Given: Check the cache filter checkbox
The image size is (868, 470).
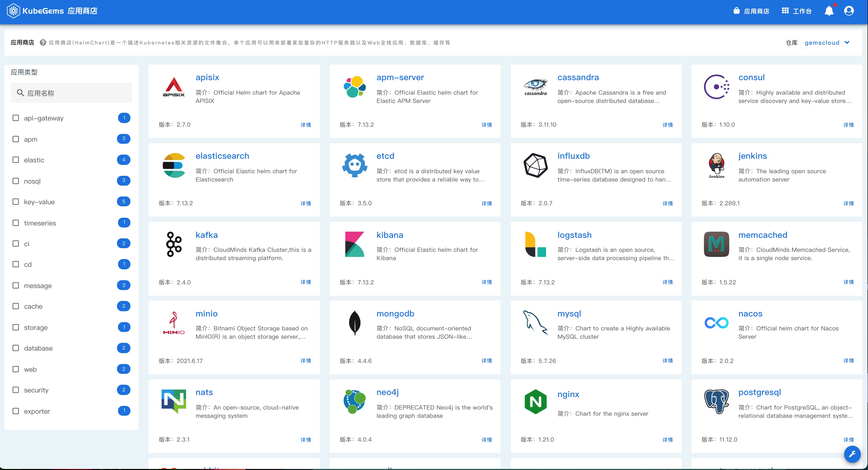Looking at the screenshot, I should click(x=16, y=306).
